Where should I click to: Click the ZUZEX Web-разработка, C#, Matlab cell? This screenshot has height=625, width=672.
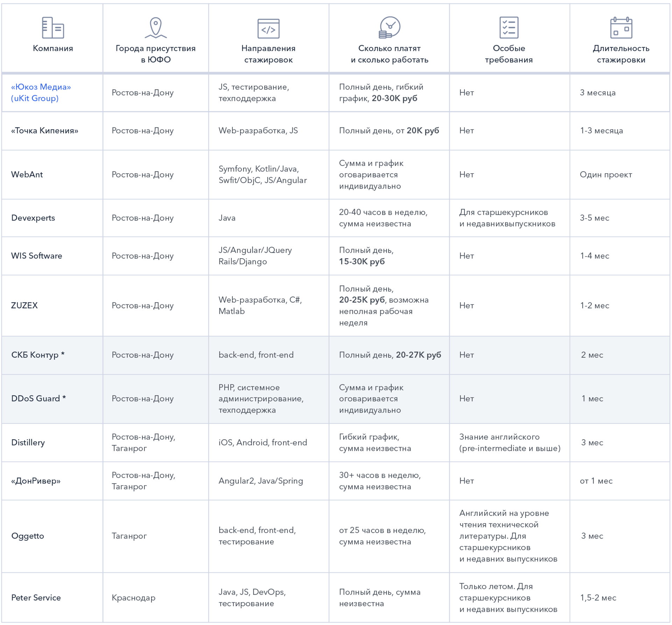(260, 305)
